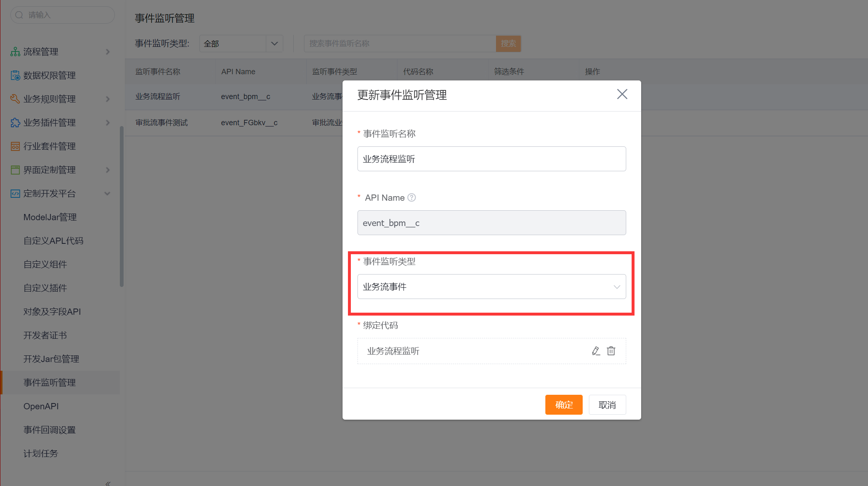Screen dimensions: 868x486
Task: Click the table's API Name column header
Action: tap(238, 72)
